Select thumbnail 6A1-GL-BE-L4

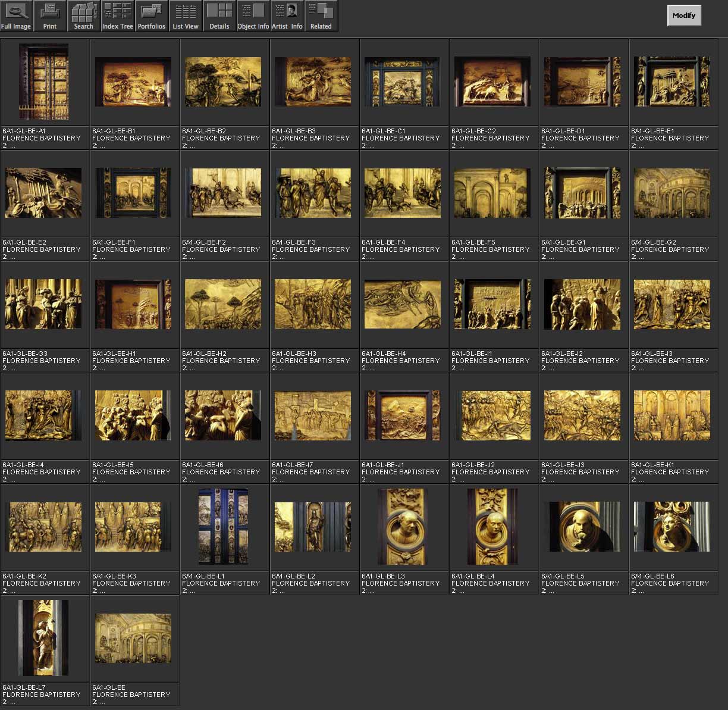pyautogui.click(x=492, y=527)
